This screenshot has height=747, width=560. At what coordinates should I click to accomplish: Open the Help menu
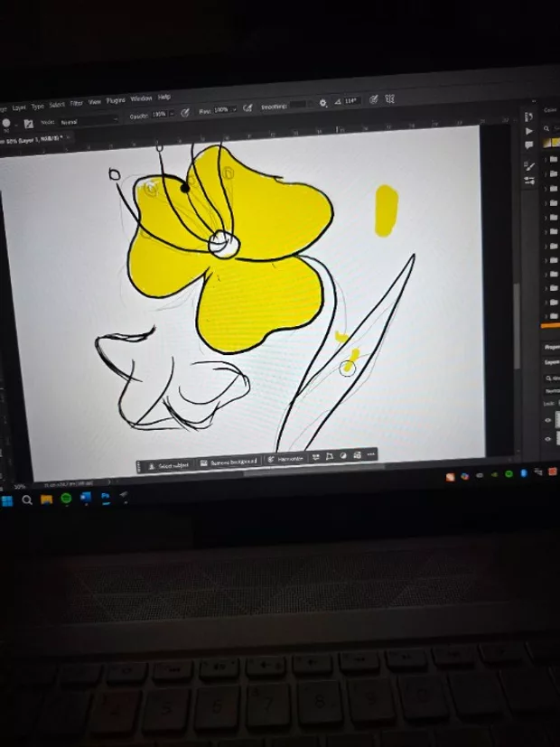point(164,98)
